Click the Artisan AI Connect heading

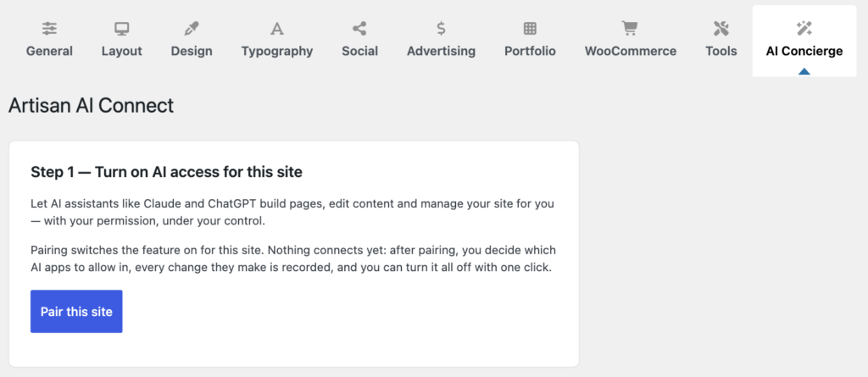pos(92,105)
